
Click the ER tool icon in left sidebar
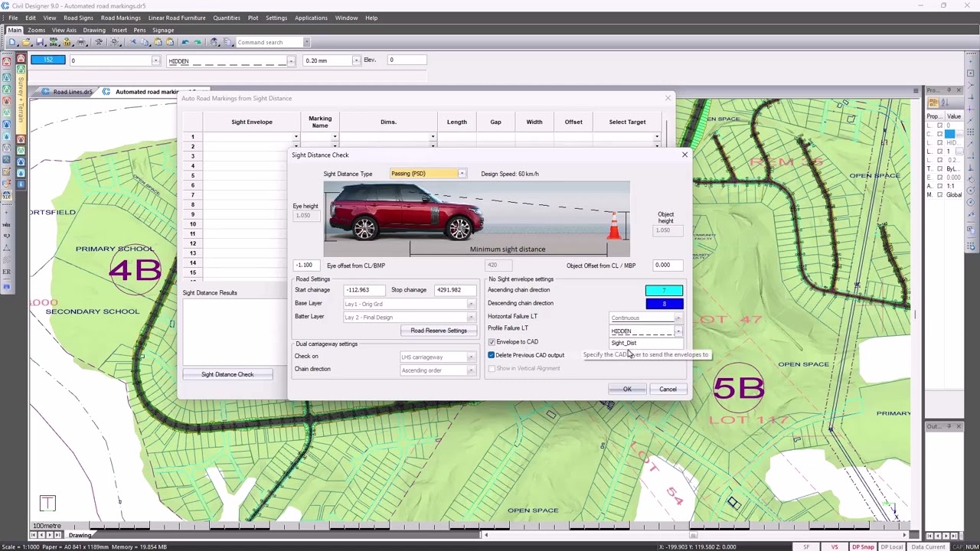point(7,271)
